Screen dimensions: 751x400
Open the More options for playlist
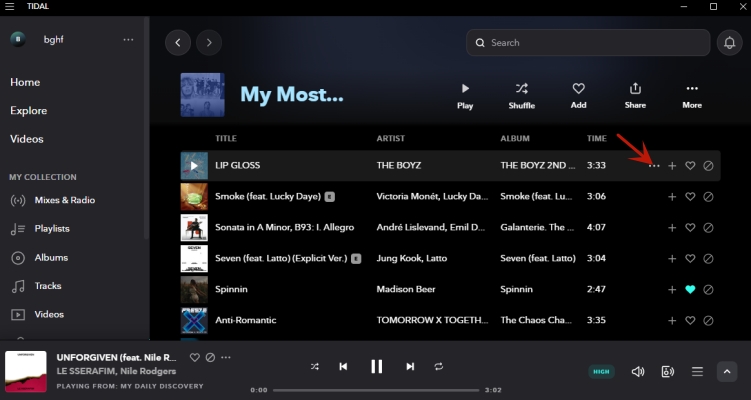[692, 96]
